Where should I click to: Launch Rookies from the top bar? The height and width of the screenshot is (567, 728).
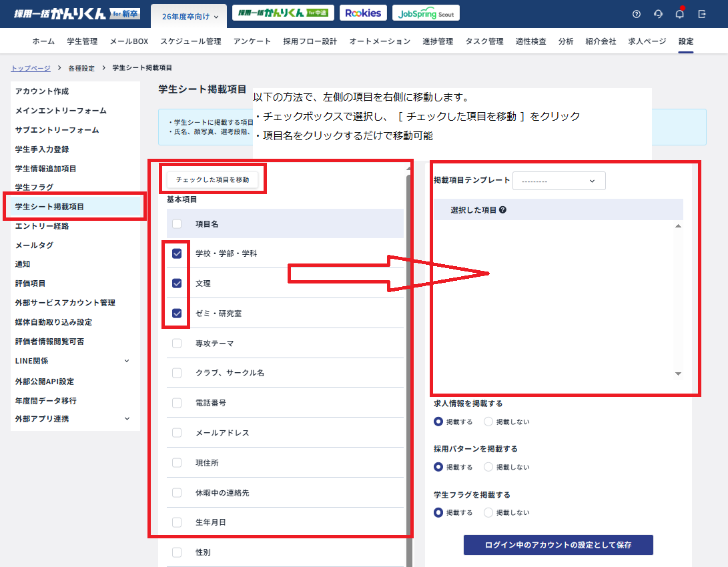pos(363,12)
